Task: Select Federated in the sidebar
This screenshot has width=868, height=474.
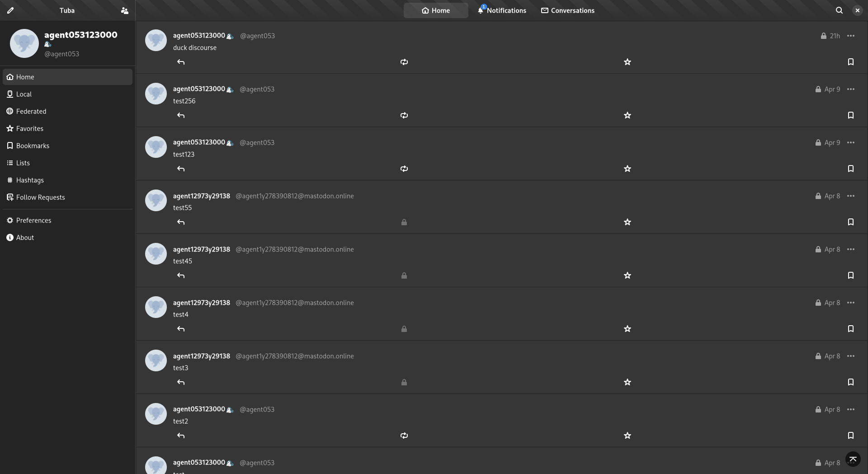Action: pyautogui.click(x=31, y=111)
